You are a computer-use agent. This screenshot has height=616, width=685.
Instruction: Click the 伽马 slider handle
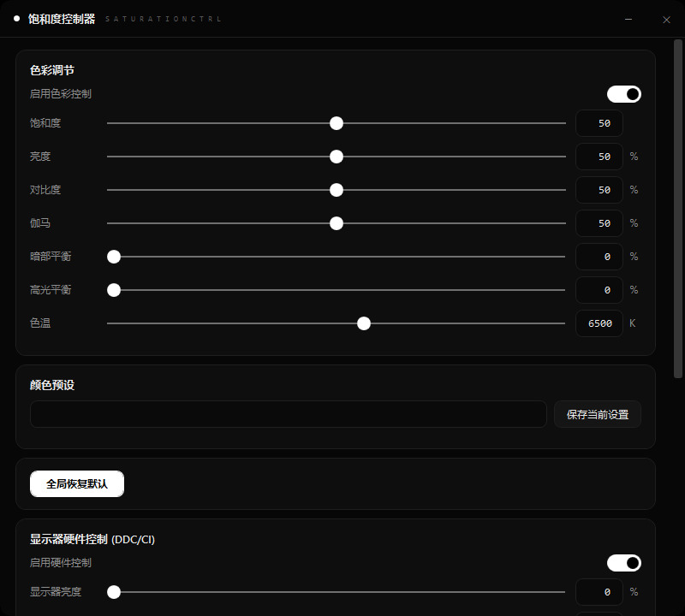337,223
